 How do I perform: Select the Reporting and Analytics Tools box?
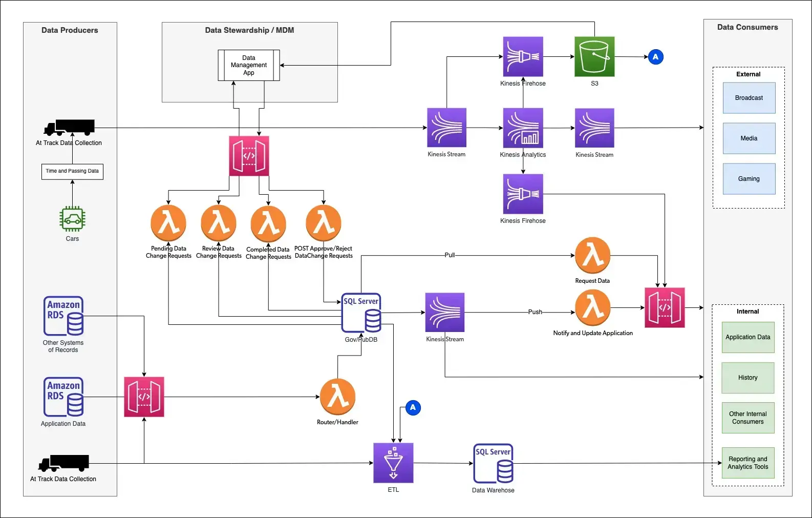(x=747, y=463)
